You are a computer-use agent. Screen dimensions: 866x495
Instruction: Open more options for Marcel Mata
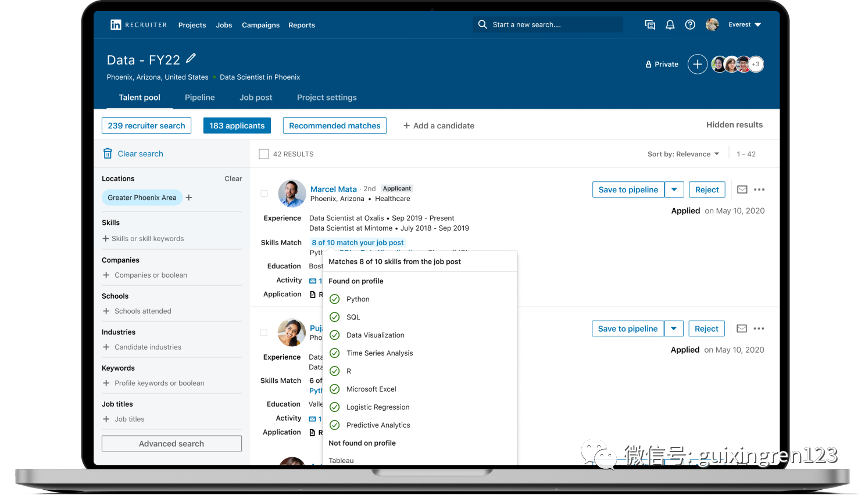click(759, 189)
